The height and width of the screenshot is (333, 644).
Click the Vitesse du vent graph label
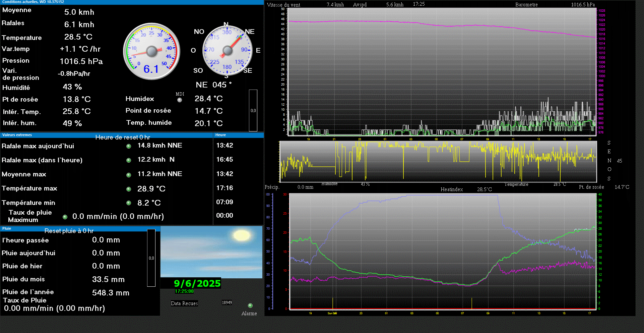click(x=284, y=5)
